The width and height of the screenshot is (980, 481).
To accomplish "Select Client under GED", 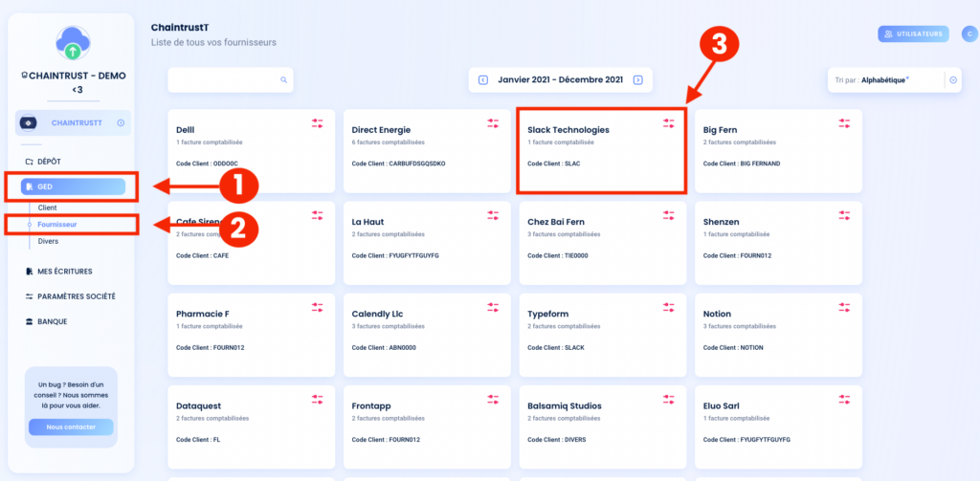I will pos(48,208).
